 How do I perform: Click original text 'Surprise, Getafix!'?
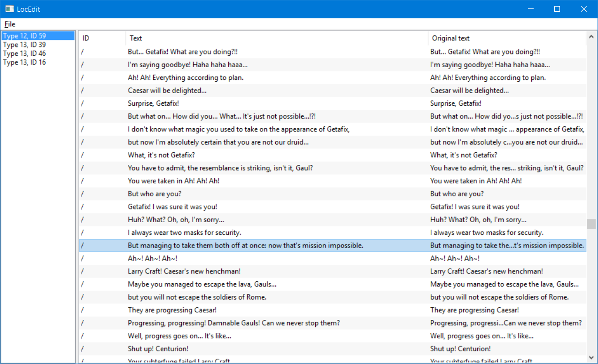point(456,103)
